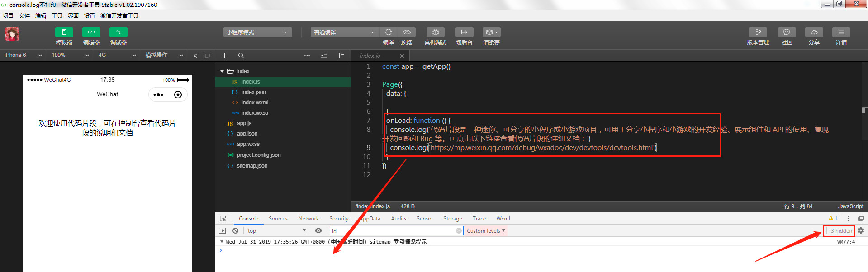Open the 社区 community icon
The width and height of the screenshot is (868, 272).
(787, 32)
